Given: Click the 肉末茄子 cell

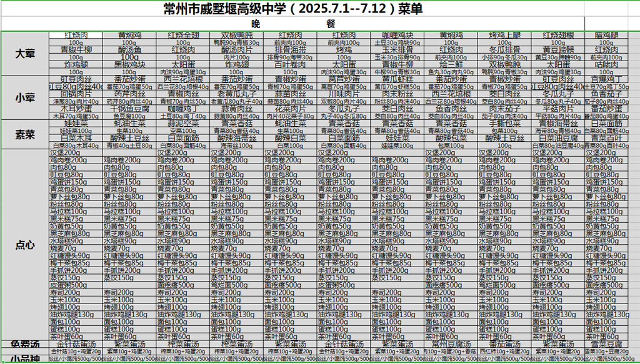Looking at the screenshot, I should click(x=504, y=109).
